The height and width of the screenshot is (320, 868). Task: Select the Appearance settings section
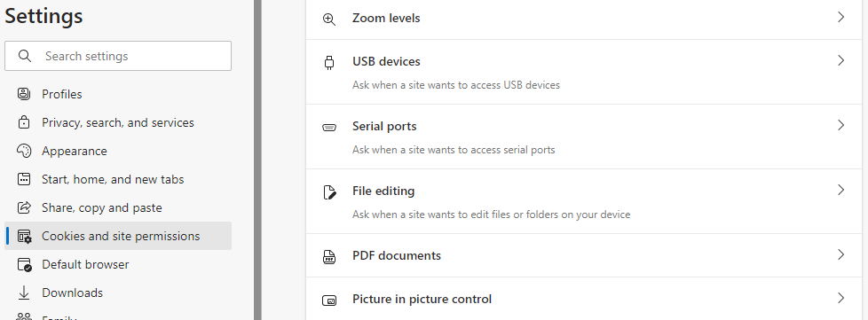[118, 151]
